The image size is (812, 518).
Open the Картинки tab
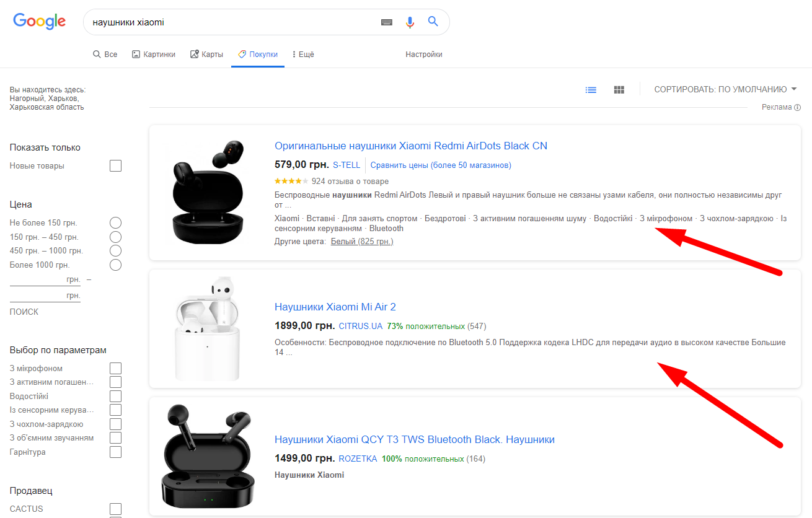pyautogui.click(x=154, y=55)
